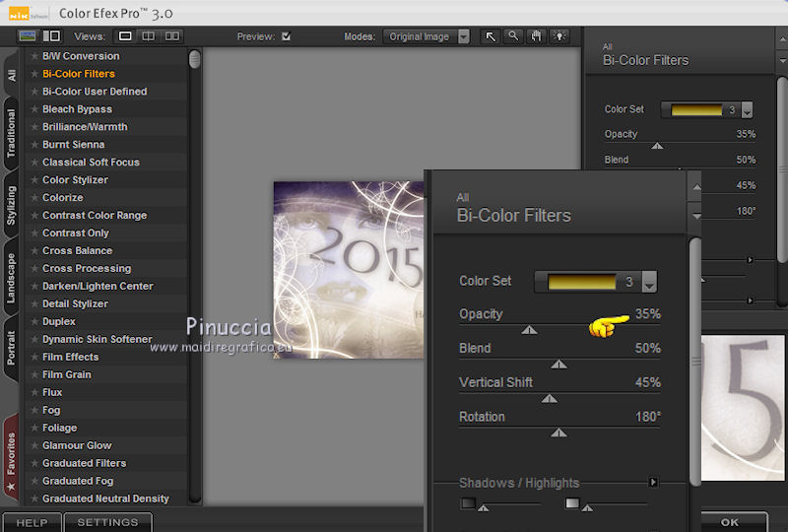Image resolution: width=788 pixels, height=532 pixels.
Task: Favorite Film Grain with its star toggle
Action: 34,374
